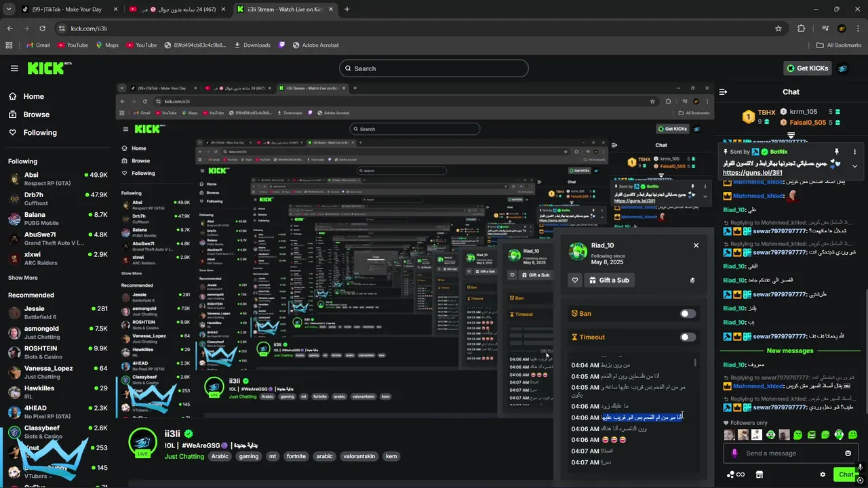Click the Just Chatting category under ii3li title
Viewport: 868px width, 488px height.
pos(184,457)
